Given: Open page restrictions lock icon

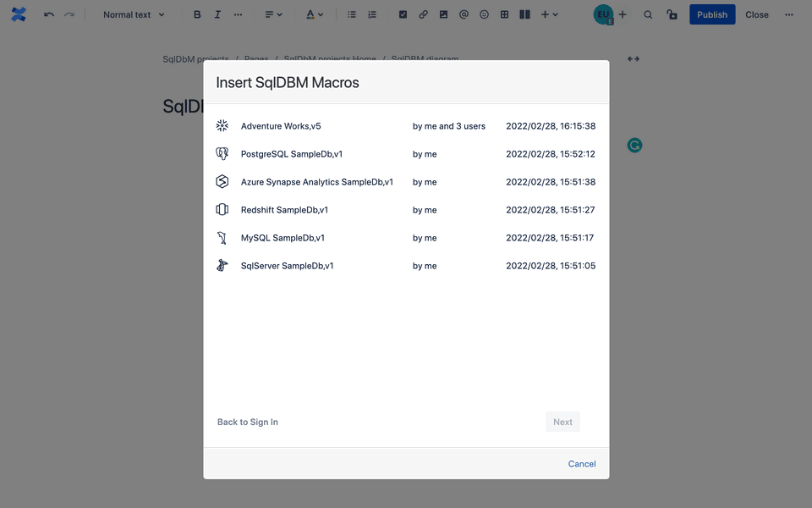Looking at the screenshot, I should coord(672,14).
